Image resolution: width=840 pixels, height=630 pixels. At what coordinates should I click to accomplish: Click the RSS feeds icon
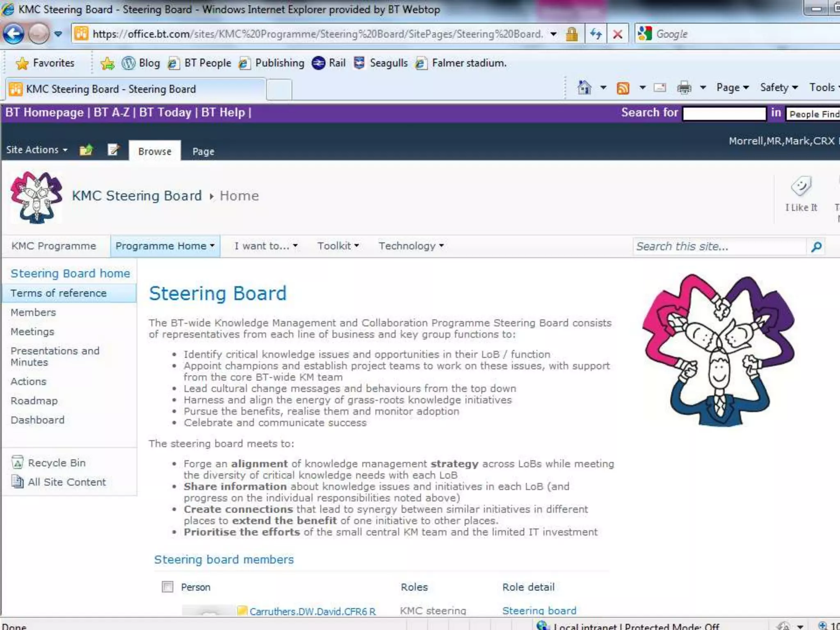tap(623, 88)
